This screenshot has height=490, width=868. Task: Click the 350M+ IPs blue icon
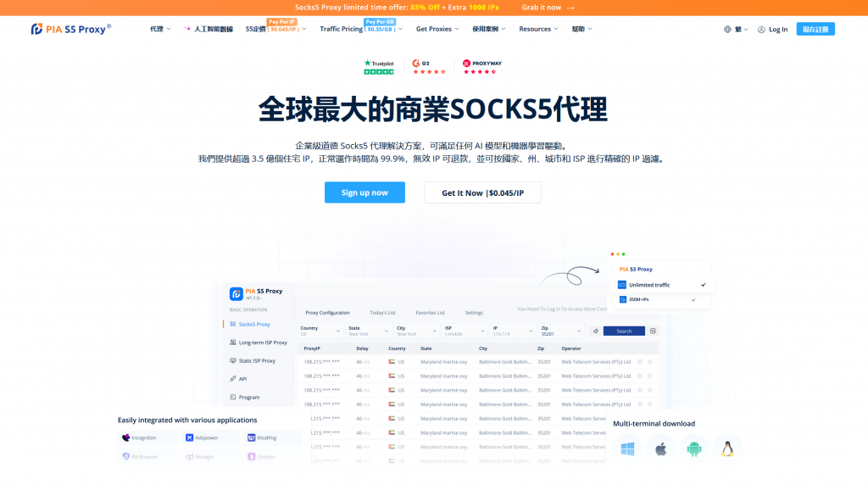coord(623,299)
